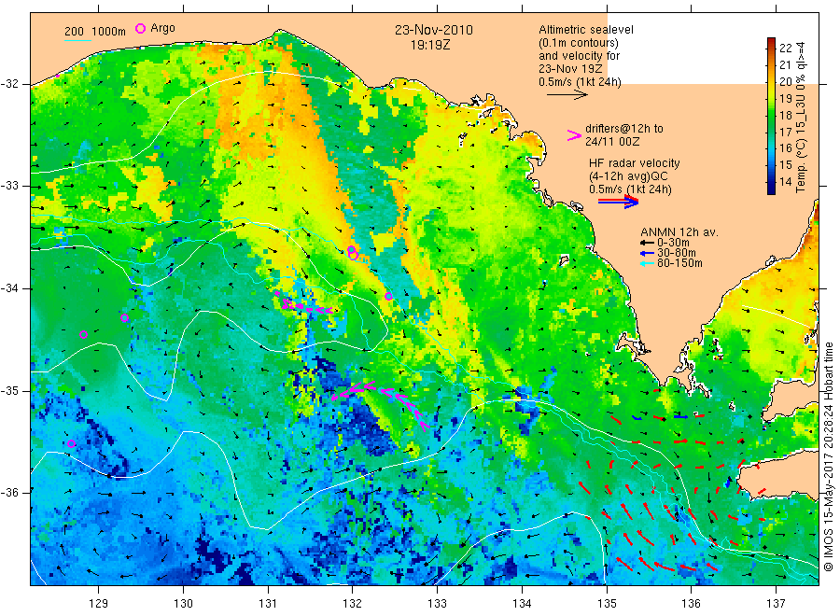This screenshot has width=840, height=616.
Task: Click the 22 degree mark on temperature colorbar
Action: coord(785,48)
